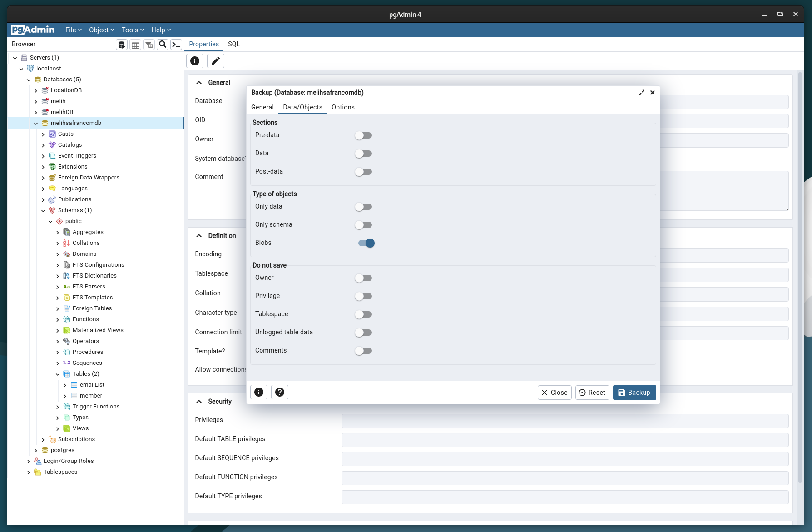The height and width of the screenshot is (532, 812).
Task: Turn on Only data toggle
Action: (x=363, y=207)
